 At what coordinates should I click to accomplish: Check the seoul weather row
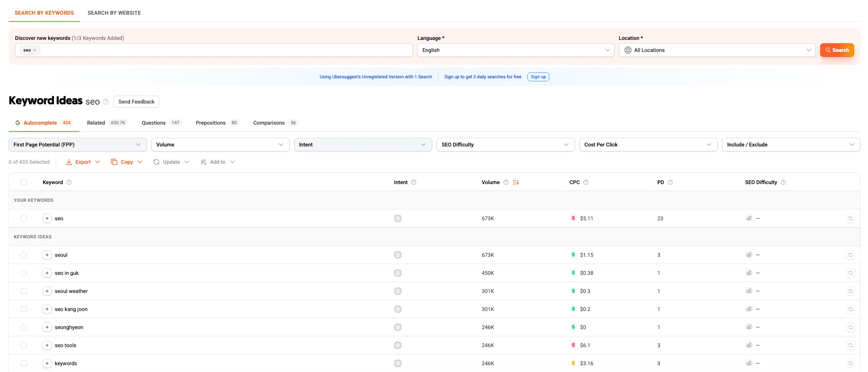(24, 291)
